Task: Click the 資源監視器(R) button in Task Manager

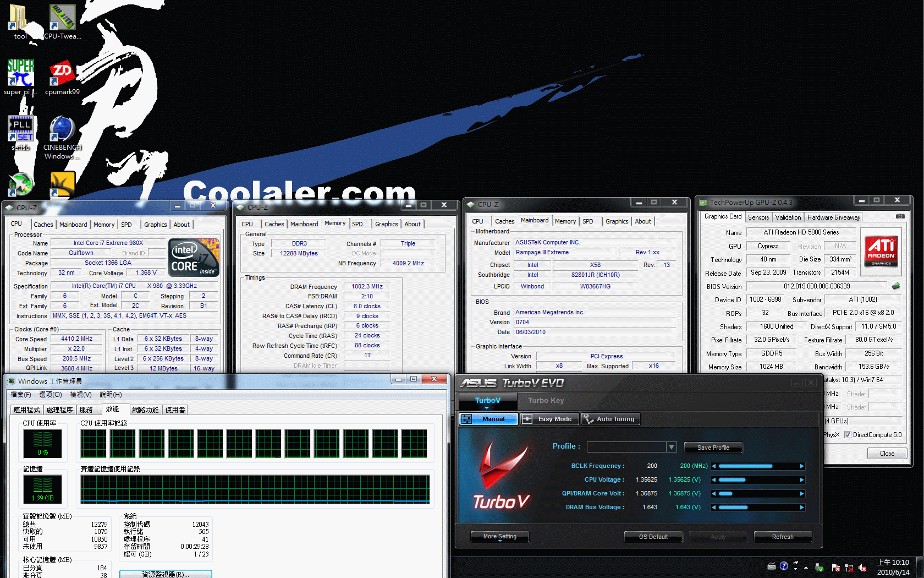Action: (166, 574)
